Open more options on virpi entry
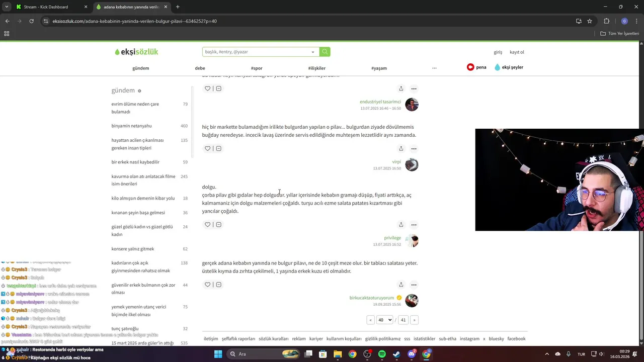 tap(414, 148)
